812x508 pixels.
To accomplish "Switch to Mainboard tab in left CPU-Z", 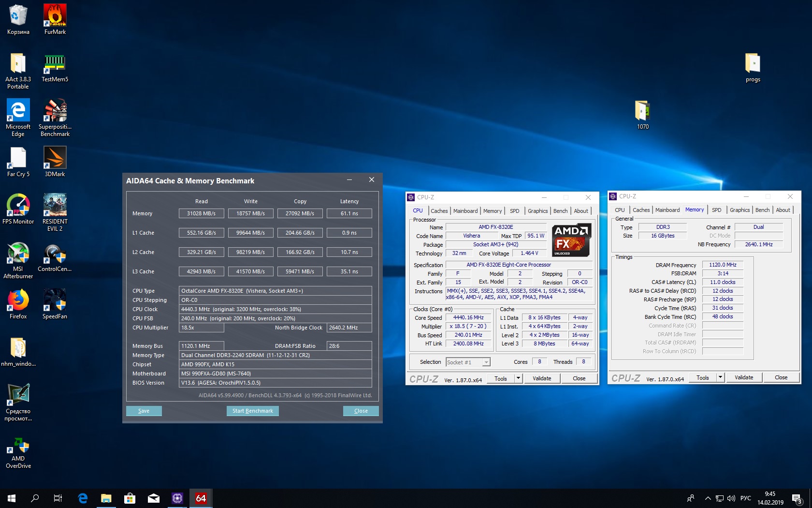I will [x=465, y=211].
